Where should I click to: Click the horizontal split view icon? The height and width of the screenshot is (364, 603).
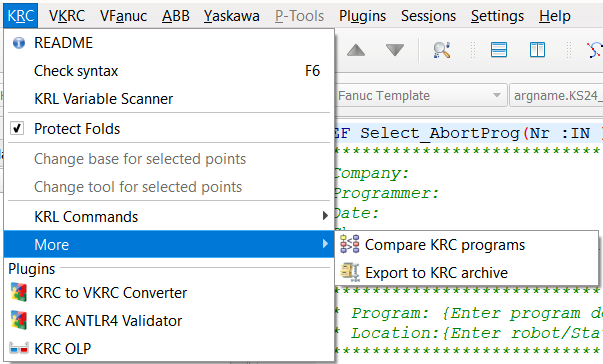[499, 50]
